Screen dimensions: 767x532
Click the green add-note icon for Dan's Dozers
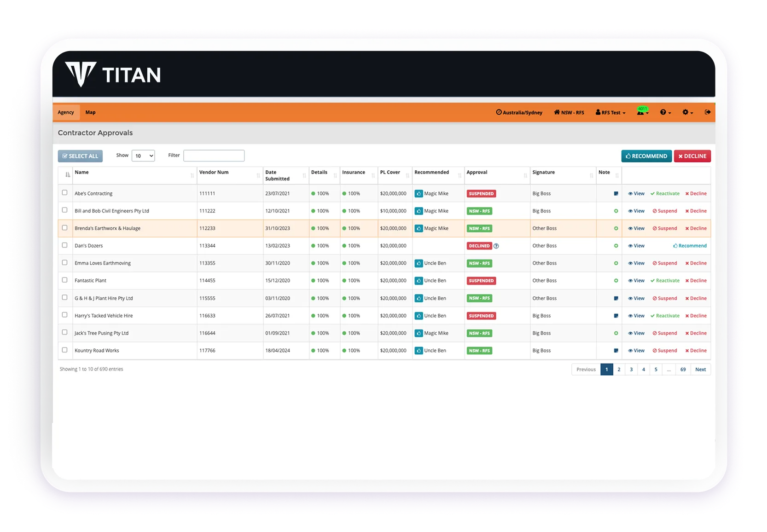point(615,246)
